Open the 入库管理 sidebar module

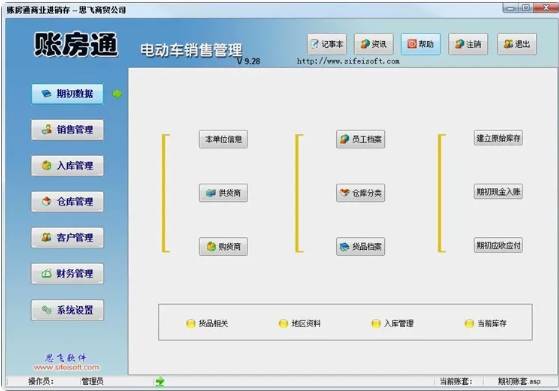[x=67, y=166]
